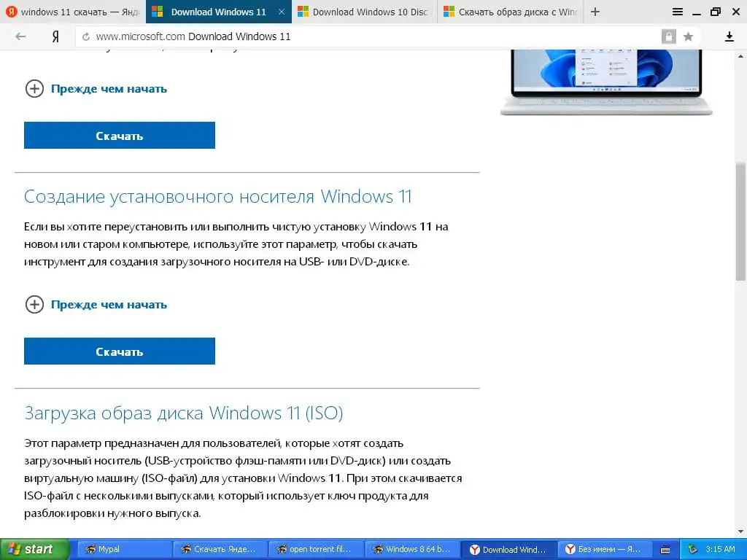Expand Прежде чем начать under installation media section
This screenshot has height=560, width=747.
[96, 304]
